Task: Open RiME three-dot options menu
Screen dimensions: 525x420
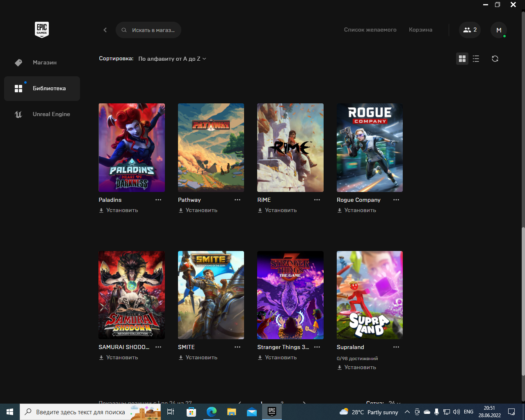Action: 317,200
